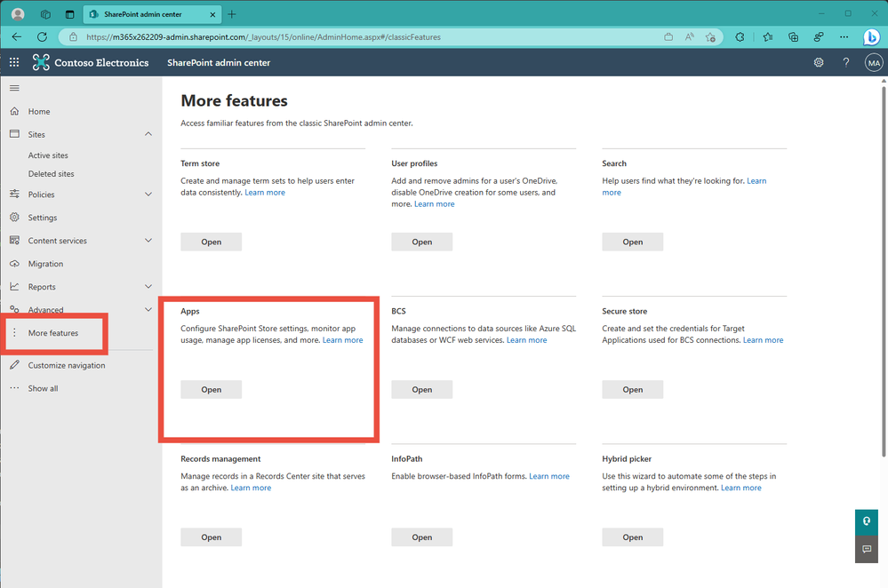This screenshot has height=588, width=888.
Task: Open the Records management feature
Action: pyautogui.click(x=212, y=537)
